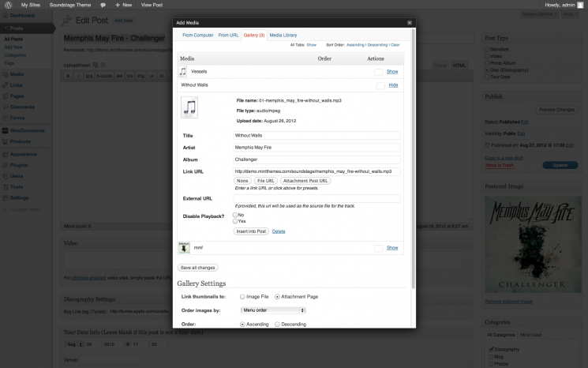The width and height of the screenshot is (588, 368).
Task: Open the My Sites menu
Action: pos(30,5)
